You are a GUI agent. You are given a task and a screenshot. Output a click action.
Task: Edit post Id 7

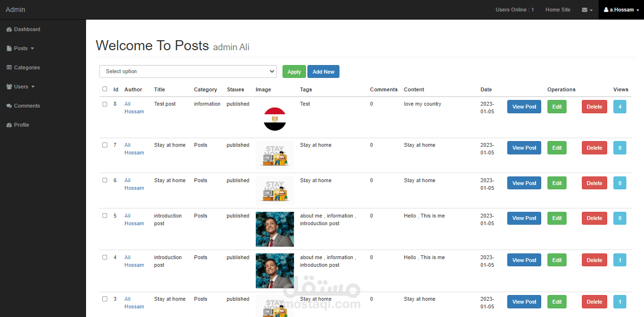pyautogui.click(x=557, y=148)
